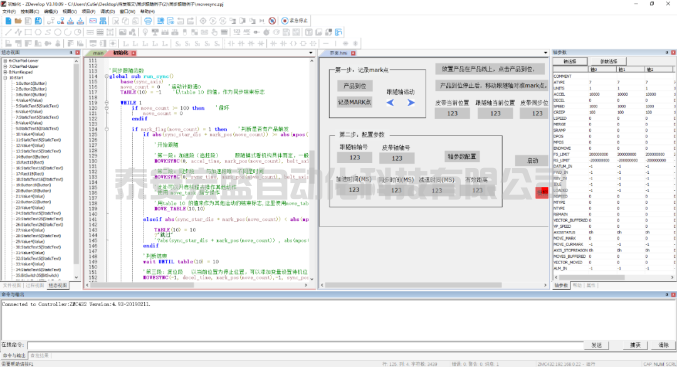The image size is (678, 369).
Task: Click the online command input field
Action: click(306, 345)
